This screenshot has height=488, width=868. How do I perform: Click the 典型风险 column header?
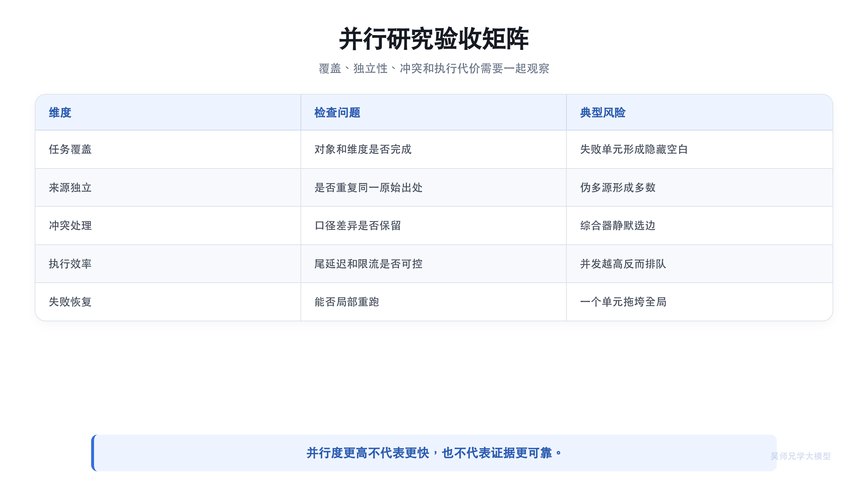coord(699,112)
